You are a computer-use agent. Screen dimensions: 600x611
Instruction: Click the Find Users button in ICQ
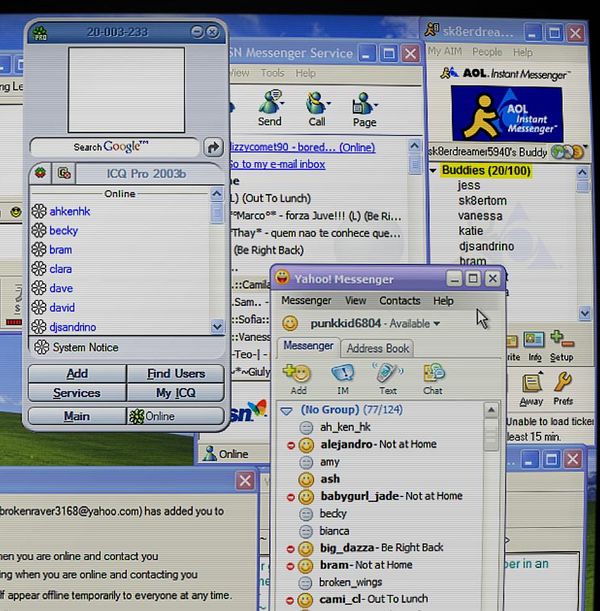(176, 373)
